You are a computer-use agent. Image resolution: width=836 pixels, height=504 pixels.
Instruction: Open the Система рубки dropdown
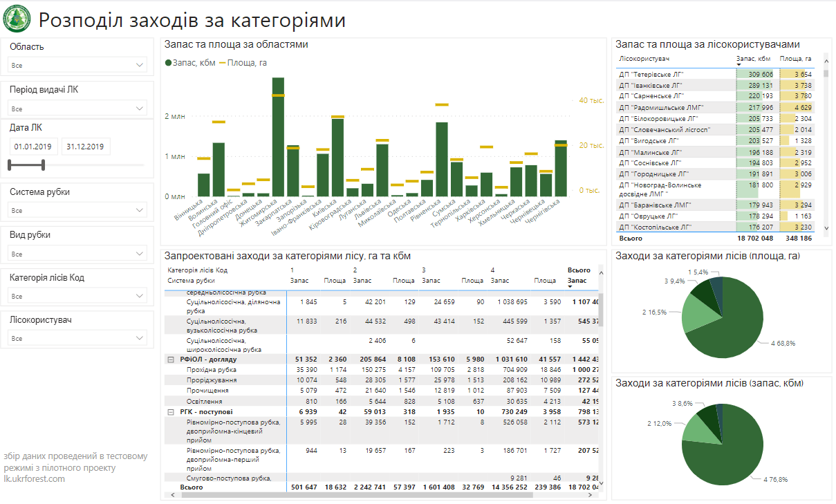[x=77, y=210]
